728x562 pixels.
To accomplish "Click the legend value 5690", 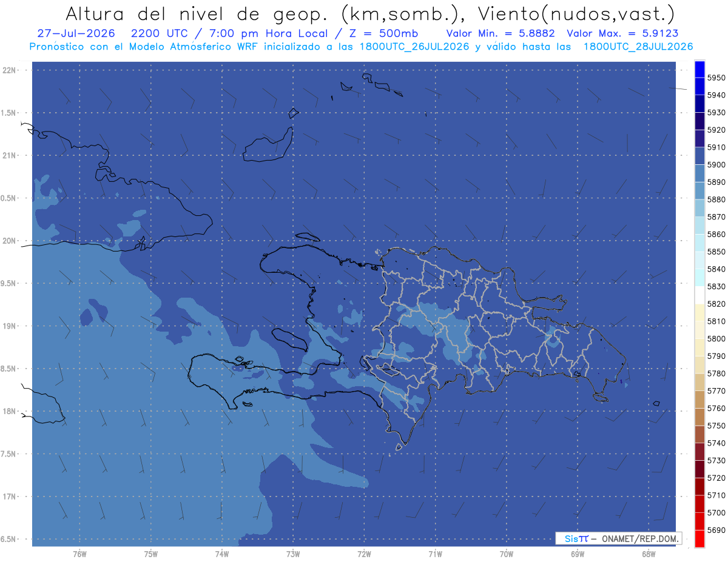I will click(716, 529).
